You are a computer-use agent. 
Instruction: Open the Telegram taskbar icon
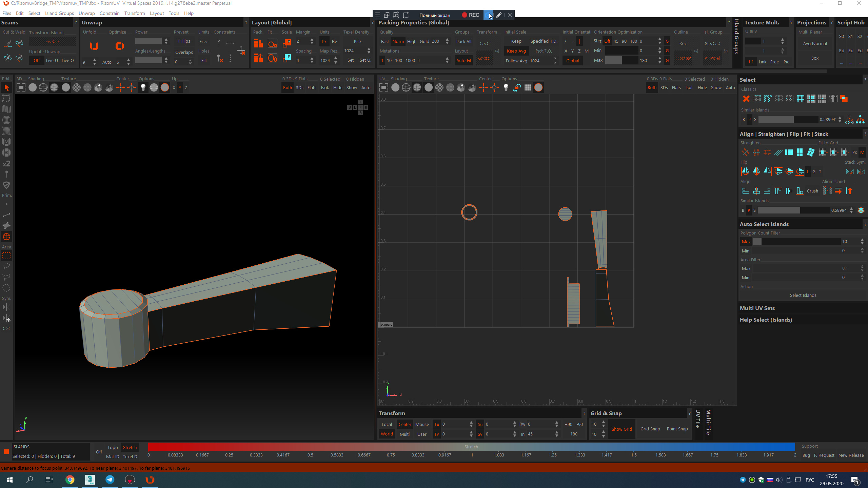(x=110, y=480)
